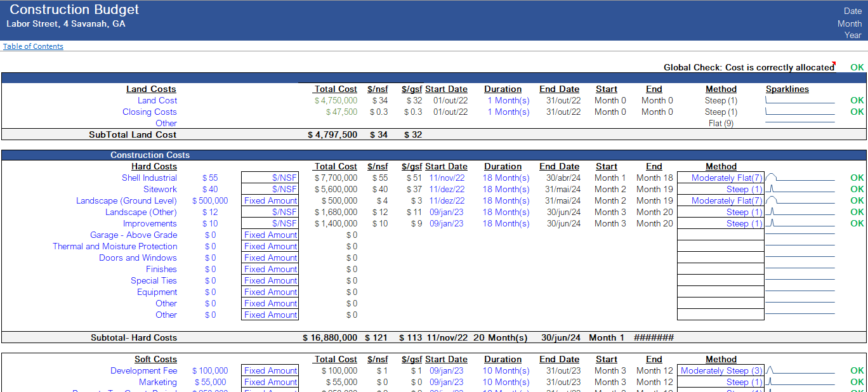
Task: Click the Year label in the header
Action: [853, 35]
